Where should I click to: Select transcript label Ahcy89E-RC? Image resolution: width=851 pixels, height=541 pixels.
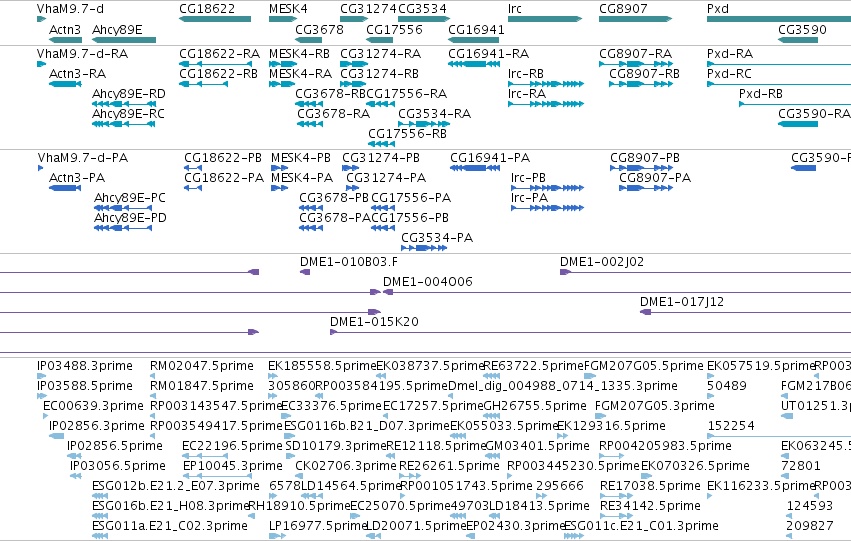pyautogui.click(x=128, y=114)
